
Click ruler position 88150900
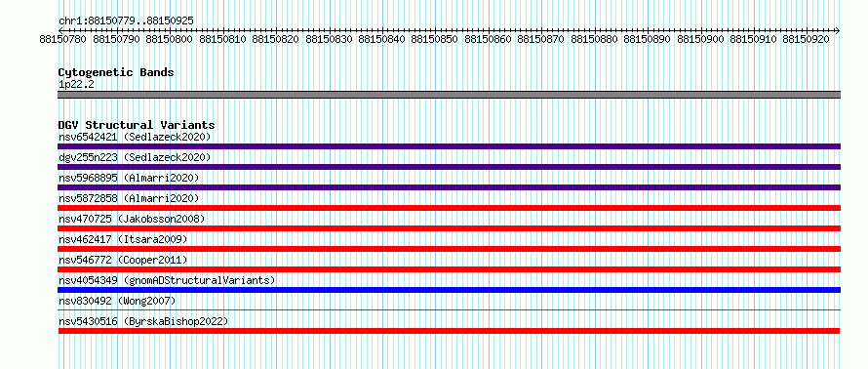click(700, 39)
